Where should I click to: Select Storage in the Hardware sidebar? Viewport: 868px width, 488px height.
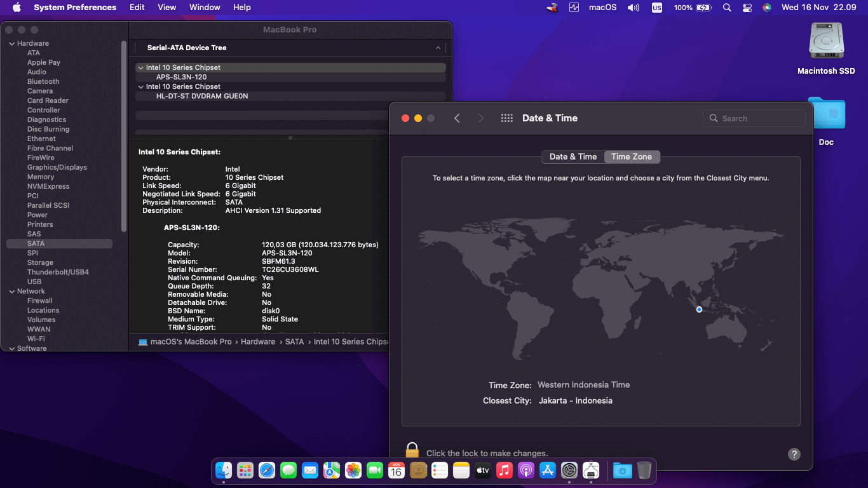40,262
